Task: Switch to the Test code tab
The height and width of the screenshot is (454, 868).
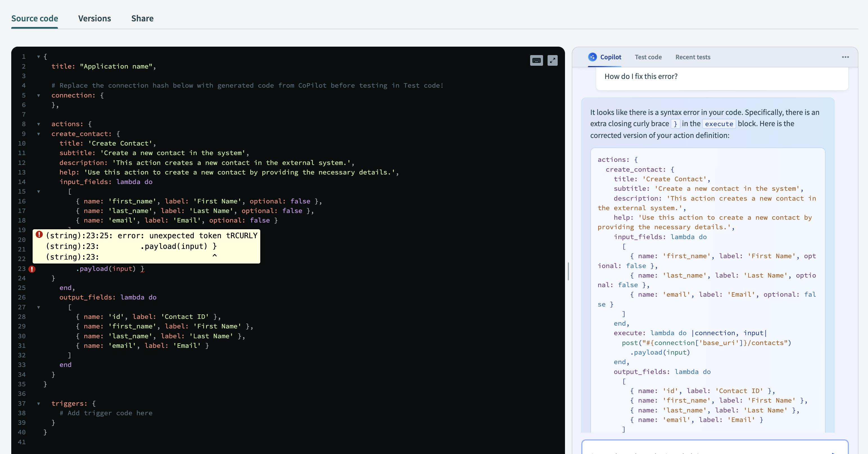Action: [648, 57]
